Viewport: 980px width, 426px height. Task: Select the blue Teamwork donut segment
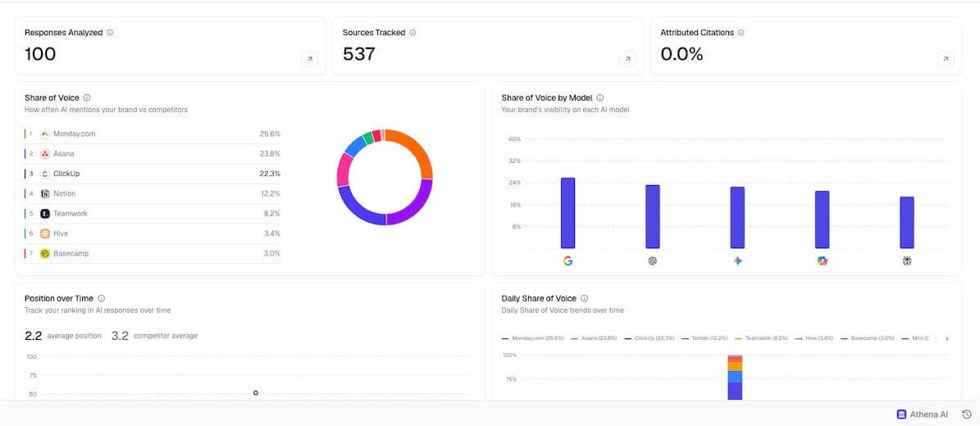355,144
